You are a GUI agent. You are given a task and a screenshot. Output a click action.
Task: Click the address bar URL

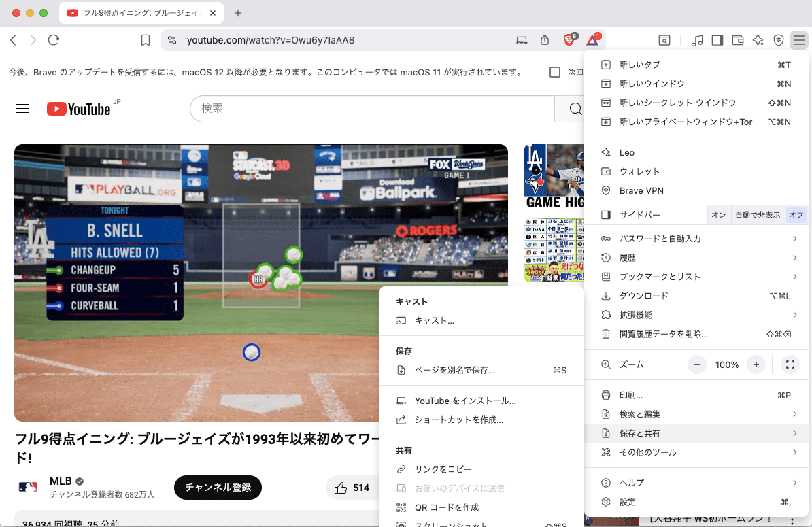[271, 40]
